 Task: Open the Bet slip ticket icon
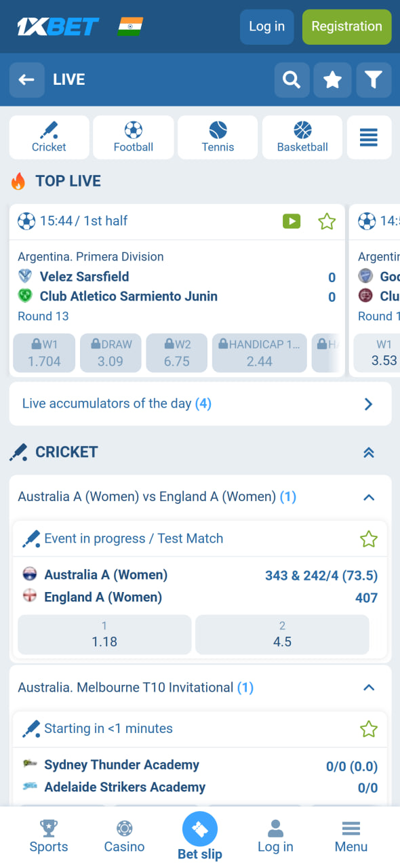point(200,829)
